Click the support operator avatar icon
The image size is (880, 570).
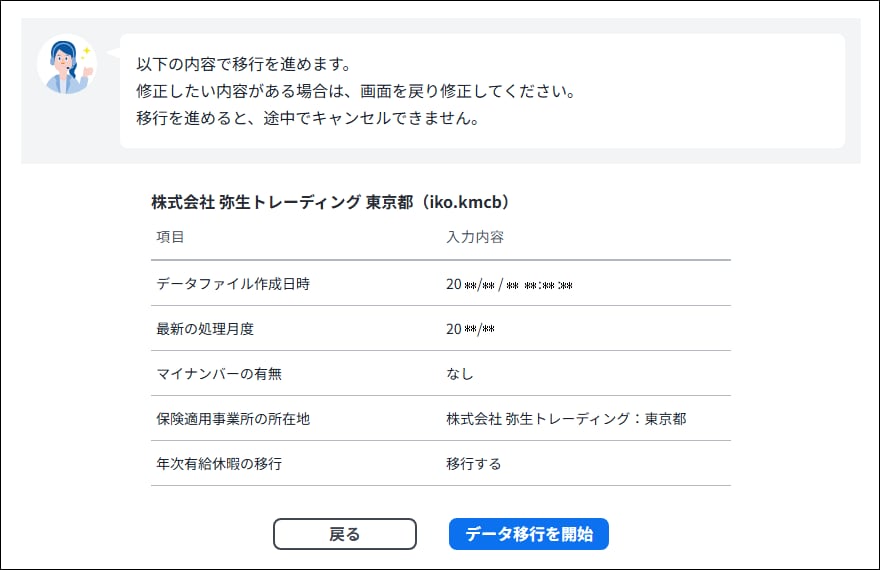pos(67,65)
